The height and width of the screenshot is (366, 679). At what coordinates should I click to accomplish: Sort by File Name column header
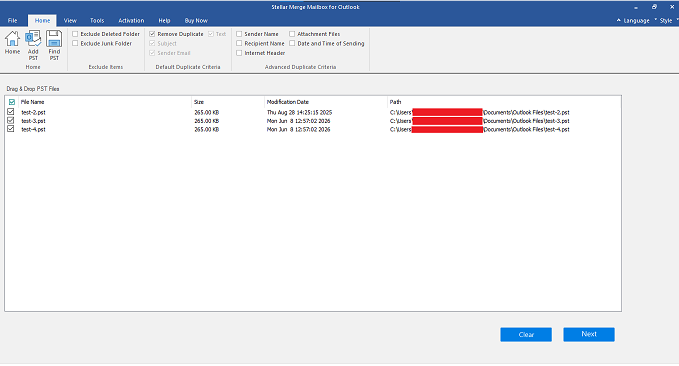32,102
